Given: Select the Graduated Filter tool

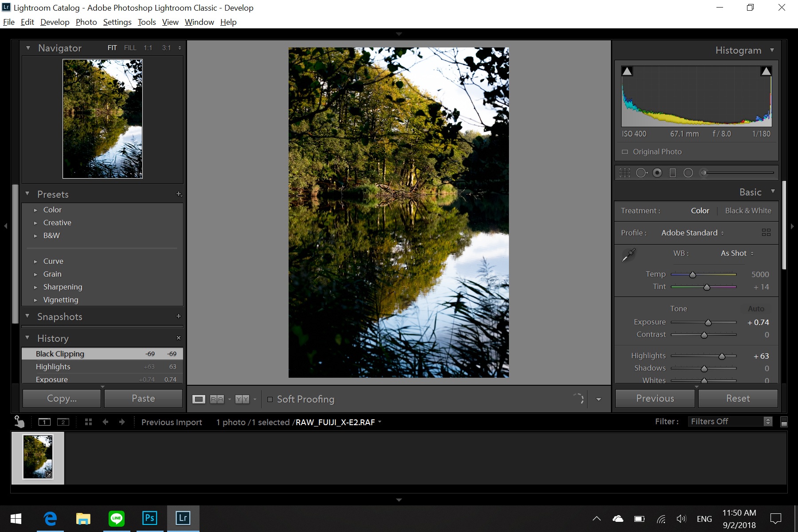Looking at the screenshot, I should click(673, 173).
